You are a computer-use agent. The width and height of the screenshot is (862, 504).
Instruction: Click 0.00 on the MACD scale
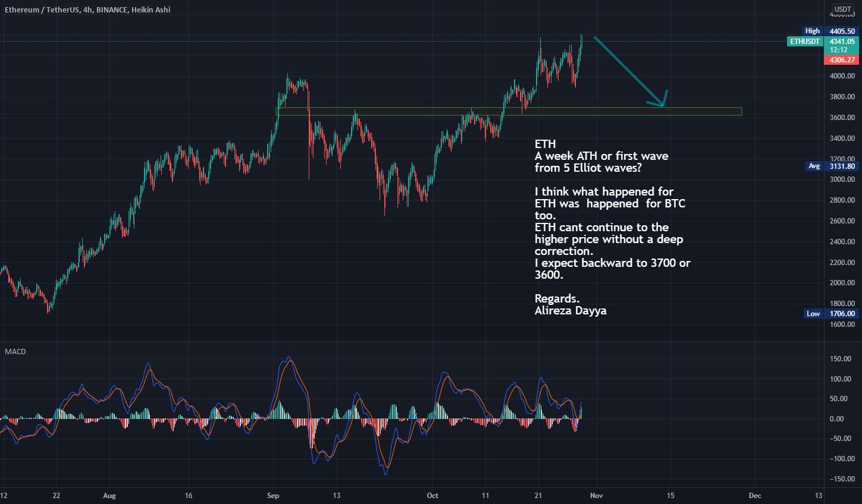coord(836,419)
